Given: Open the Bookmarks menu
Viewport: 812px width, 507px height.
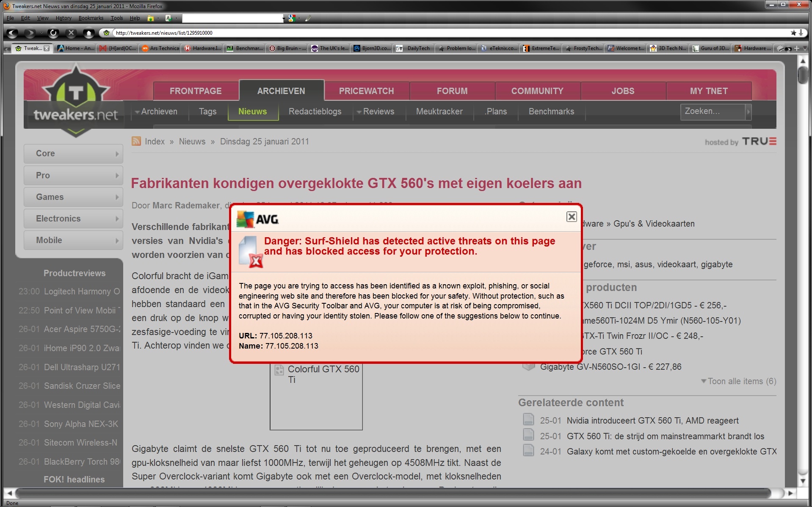Looking at the screenshot, I should (91, 18).
